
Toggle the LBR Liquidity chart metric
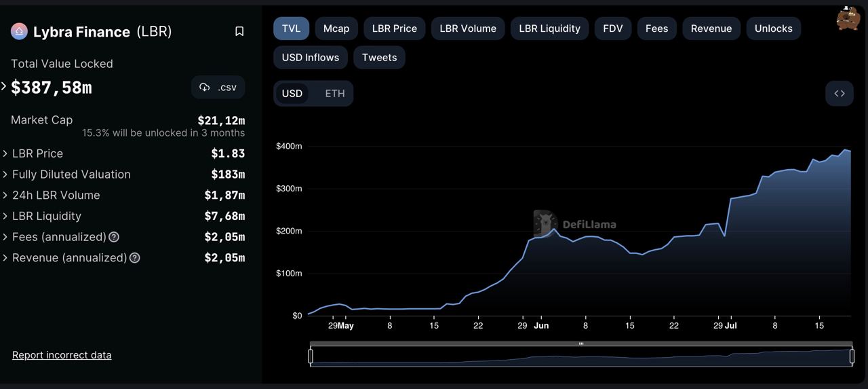[x=550, y=29]
